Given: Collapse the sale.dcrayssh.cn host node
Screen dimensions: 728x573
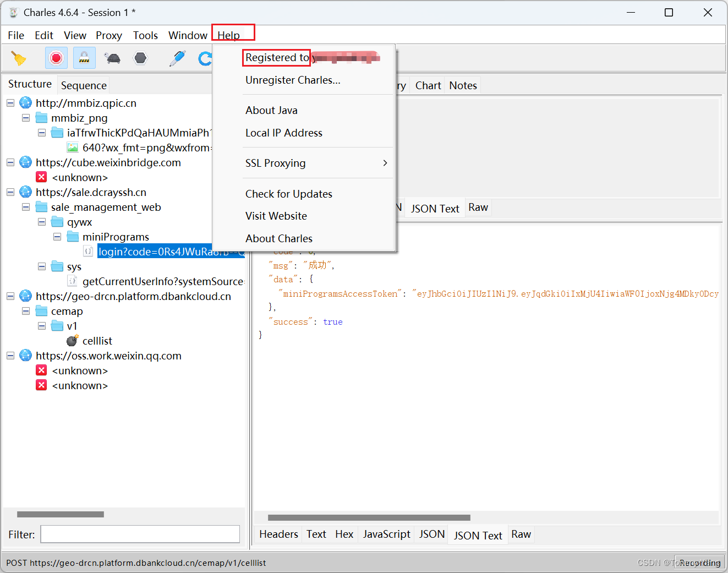Looking at the screenshot, I should pyautogui.click(x=10, y=192).
